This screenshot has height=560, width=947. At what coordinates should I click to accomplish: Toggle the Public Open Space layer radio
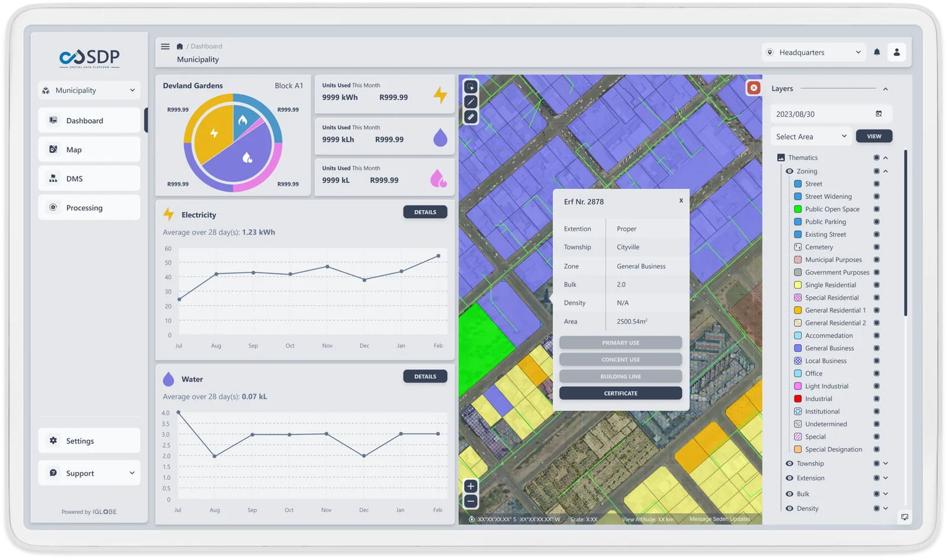pyautogui.click(x=877, y=209)
